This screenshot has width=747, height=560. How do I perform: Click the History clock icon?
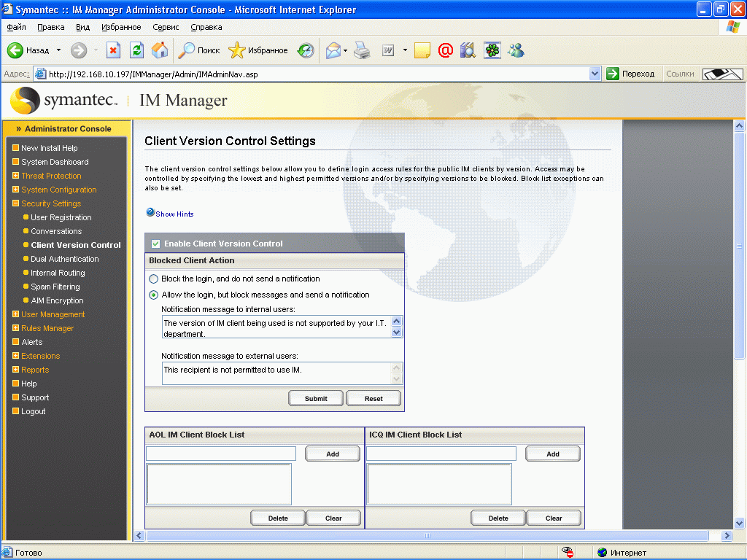tap(306, 50)
